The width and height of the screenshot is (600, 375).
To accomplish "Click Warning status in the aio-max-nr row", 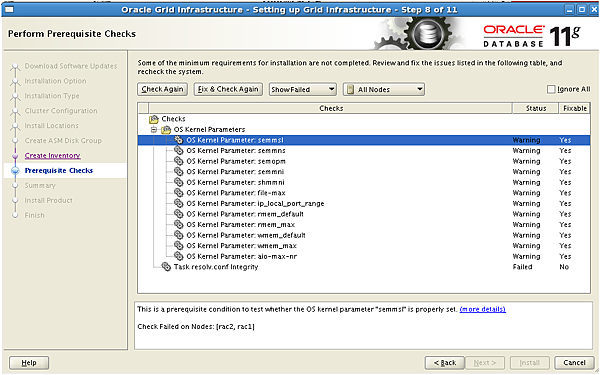I will point(527,256).
